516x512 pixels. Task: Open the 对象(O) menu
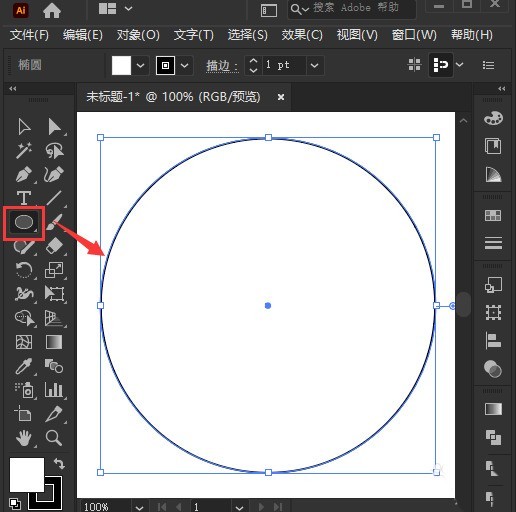[138, 35]
